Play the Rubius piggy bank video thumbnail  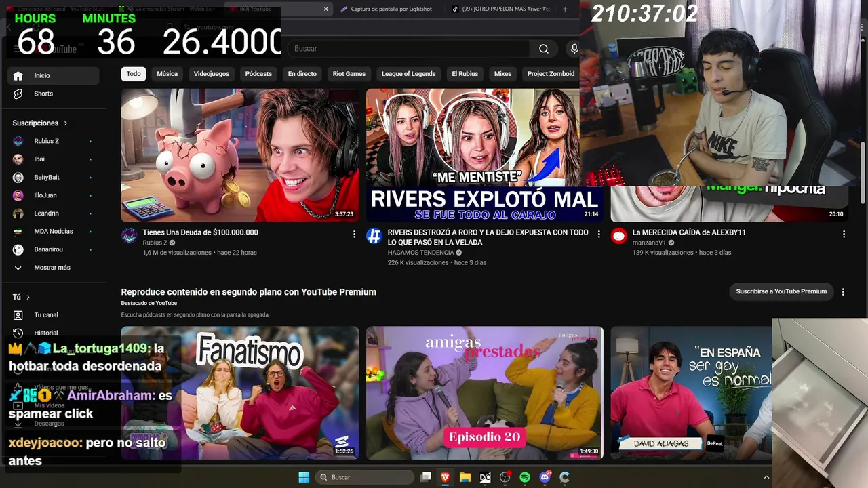240,155
